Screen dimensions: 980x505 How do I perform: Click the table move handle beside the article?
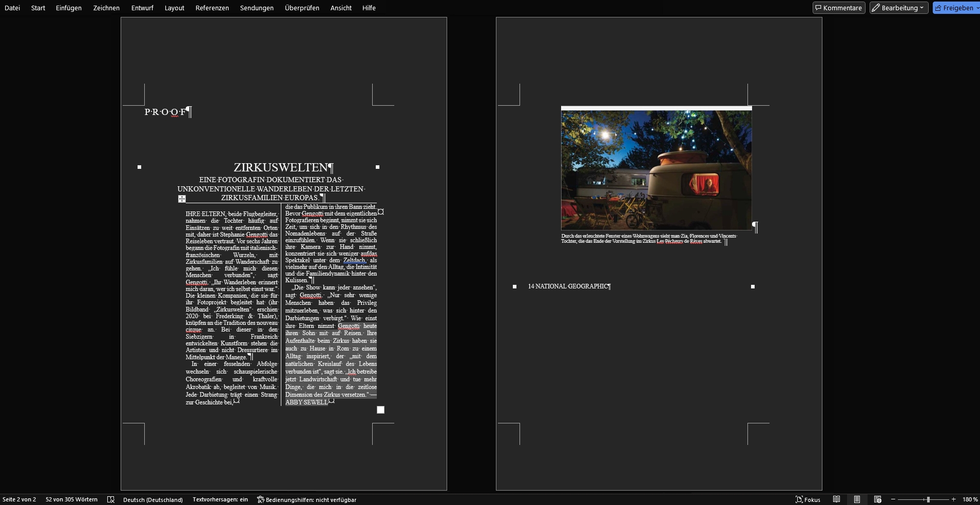point(182,199)
